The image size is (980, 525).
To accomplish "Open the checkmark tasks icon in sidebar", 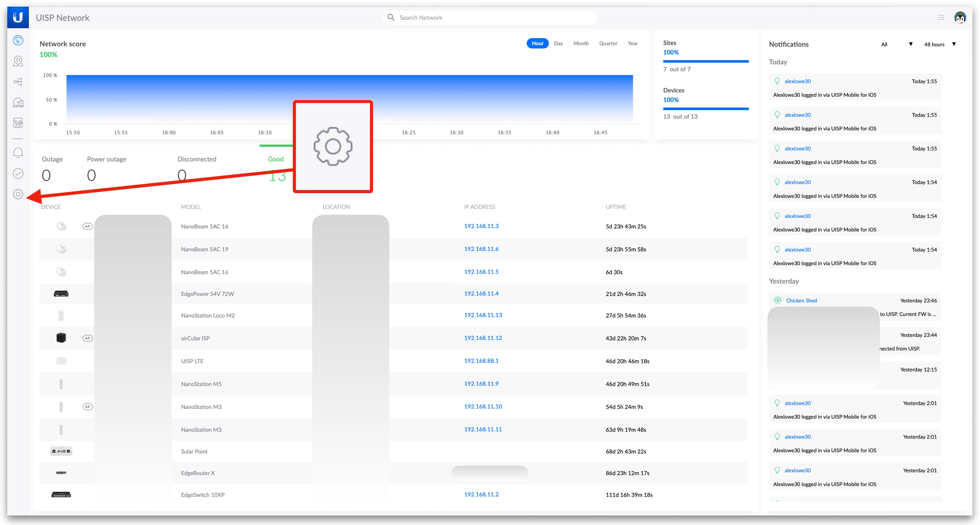I will point(18,174).
